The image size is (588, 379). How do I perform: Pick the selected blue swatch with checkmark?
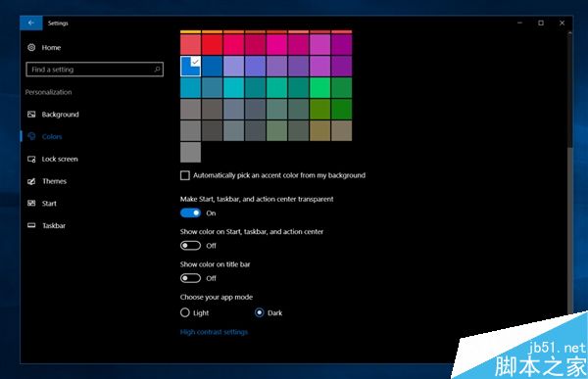[x=190, y=66]
